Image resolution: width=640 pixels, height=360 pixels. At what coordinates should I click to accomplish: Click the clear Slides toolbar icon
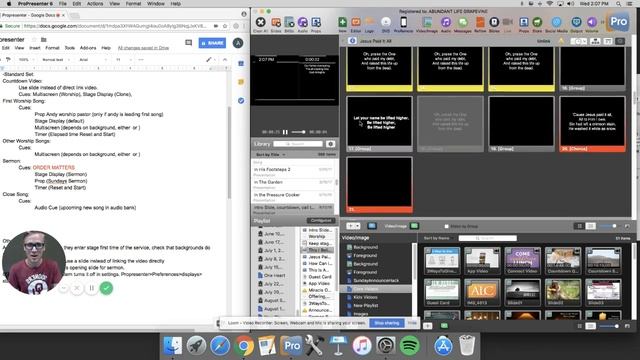tap(276, 22)
